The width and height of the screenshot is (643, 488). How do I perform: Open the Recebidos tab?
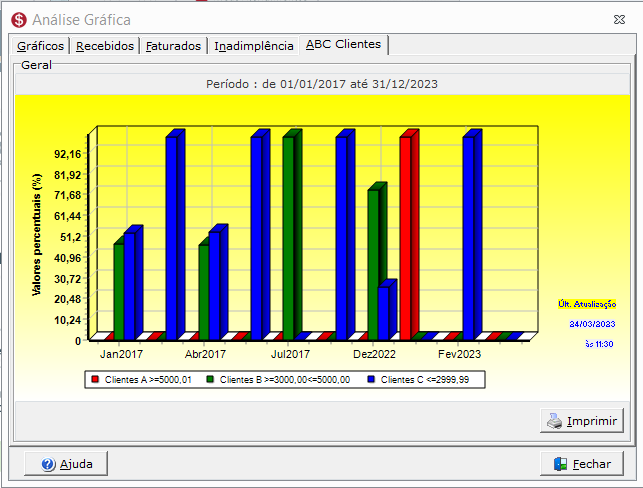(105, 46)
